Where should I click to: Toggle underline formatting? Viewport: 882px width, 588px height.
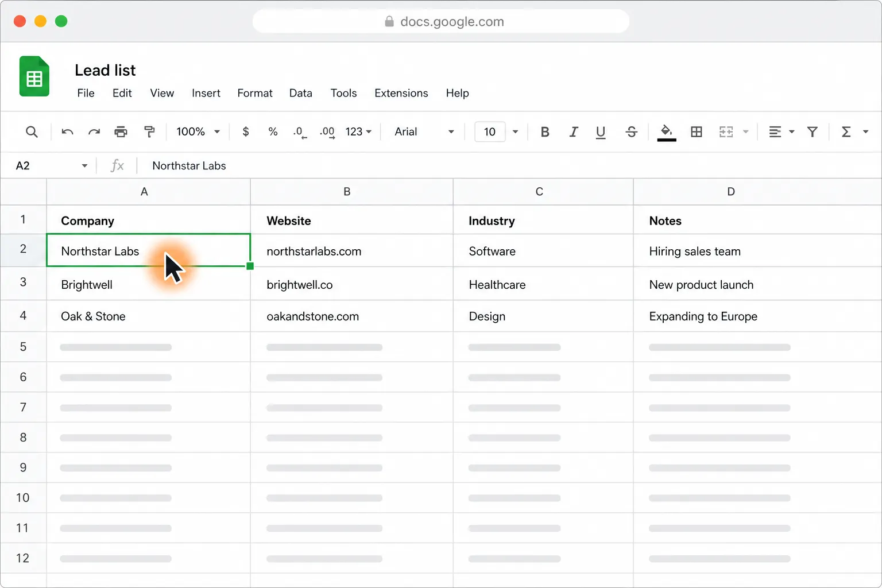tap(601, 132)
